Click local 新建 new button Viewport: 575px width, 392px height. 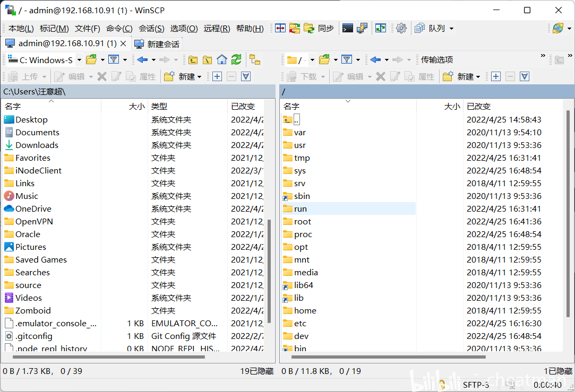coord(183,76)
